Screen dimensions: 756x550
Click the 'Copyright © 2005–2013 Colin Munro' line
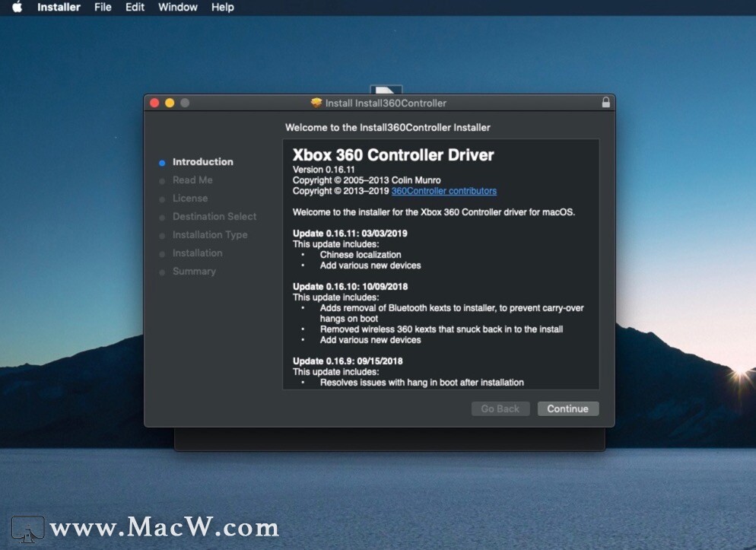(x=367, y=180)
